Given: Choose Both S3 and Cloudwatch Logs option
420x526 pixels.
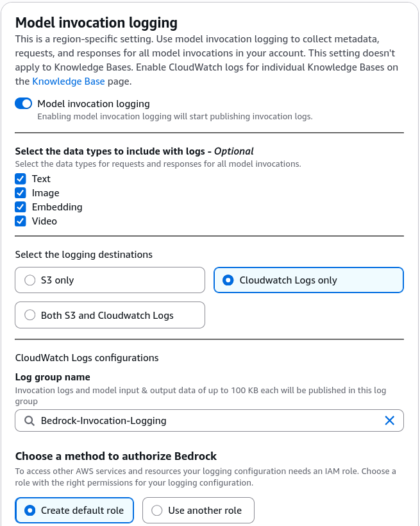Looking at the screenshot, I should [x=110, y=315].
